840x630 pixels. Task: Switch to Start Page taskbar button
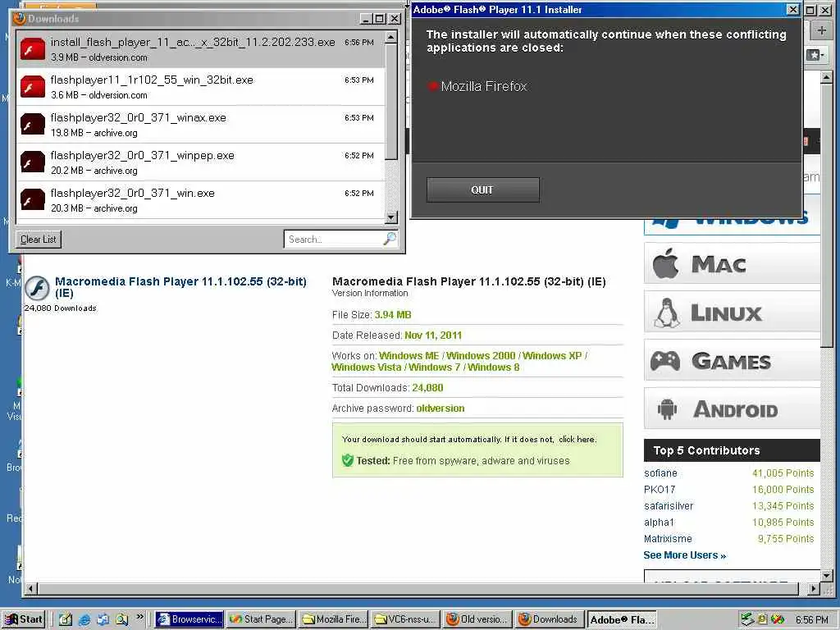[261, 619]
